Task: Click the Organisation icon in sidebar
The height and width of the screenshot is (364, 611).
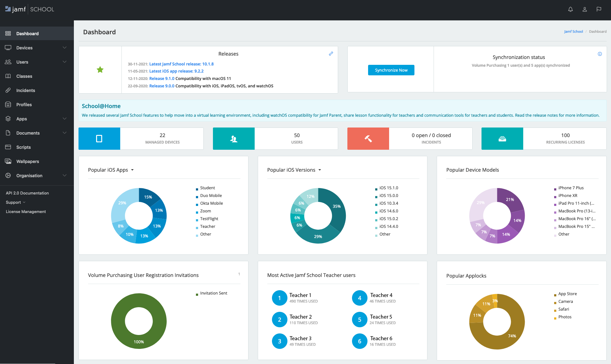Action: 8,175
